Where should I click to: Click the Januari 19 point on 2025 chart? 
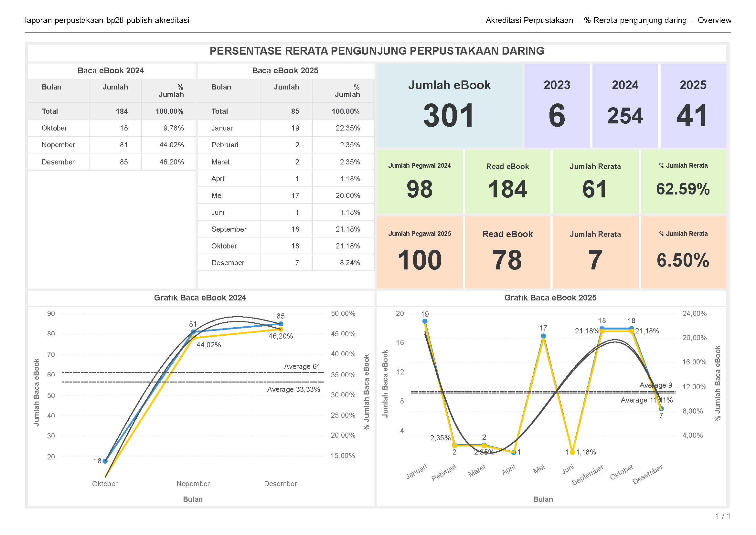click(425, 321)
